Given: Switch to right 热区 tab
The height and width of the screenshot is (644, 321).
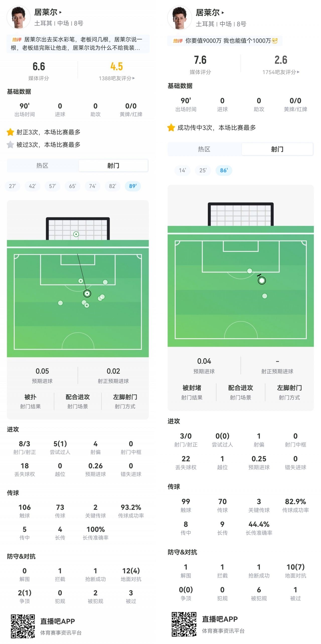Looking at the screenshot, I should tap(204, 149).
